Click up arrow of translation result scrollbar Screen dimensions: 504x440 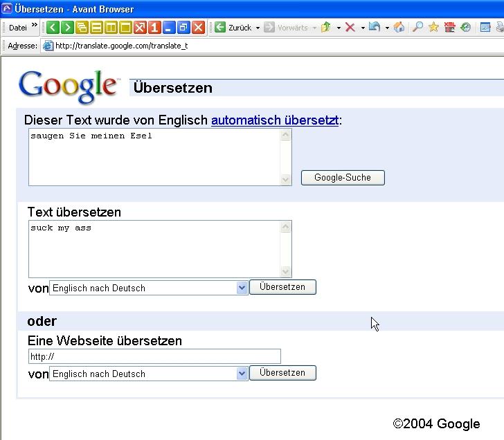(285, 135)
